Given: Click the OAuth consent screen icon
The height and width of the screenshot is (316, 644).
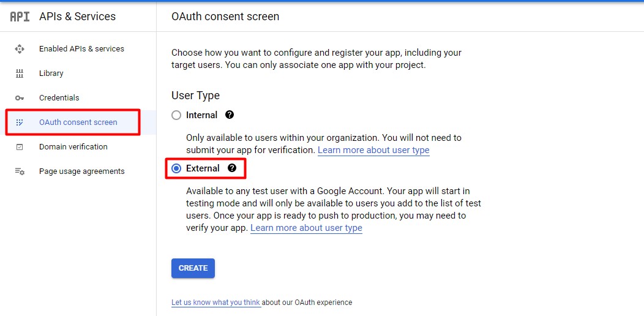Looking at the screenshot, I should coord(20,122).
